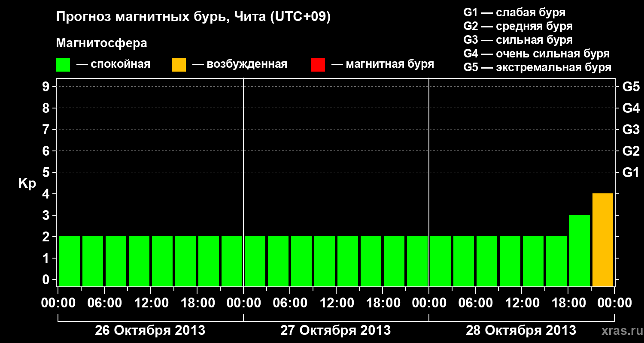The height and width of the screenshot is (343, 644).
Task: Click the '0' Kp axis value
Action: (x=47, y=280)
